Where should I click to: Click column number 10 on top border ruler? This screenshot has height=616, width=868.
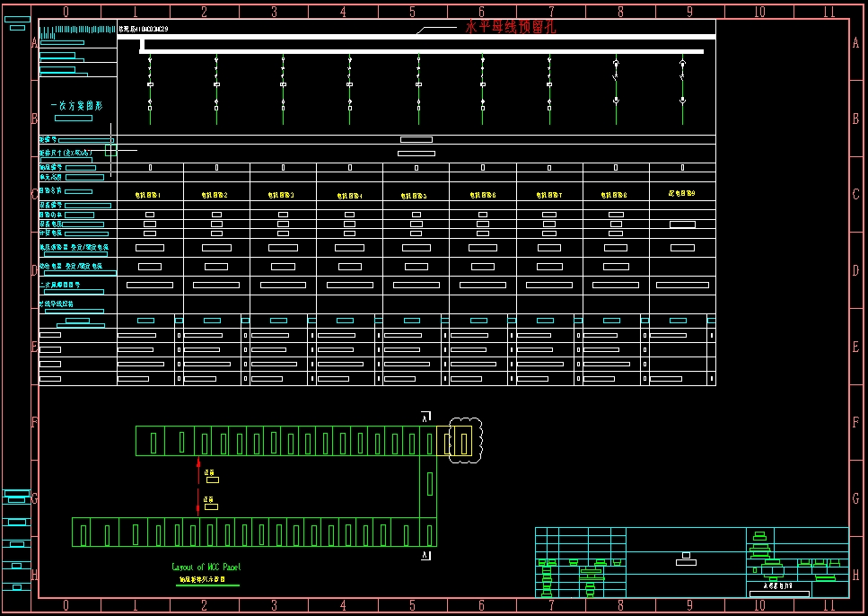point(759,13)
